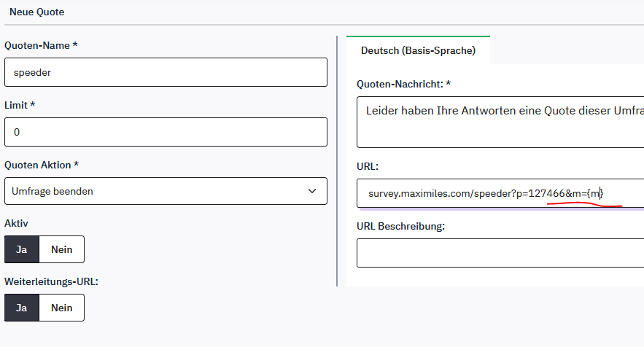Click the URL field with survey.maximiles.com

click(x=500, y=193)
